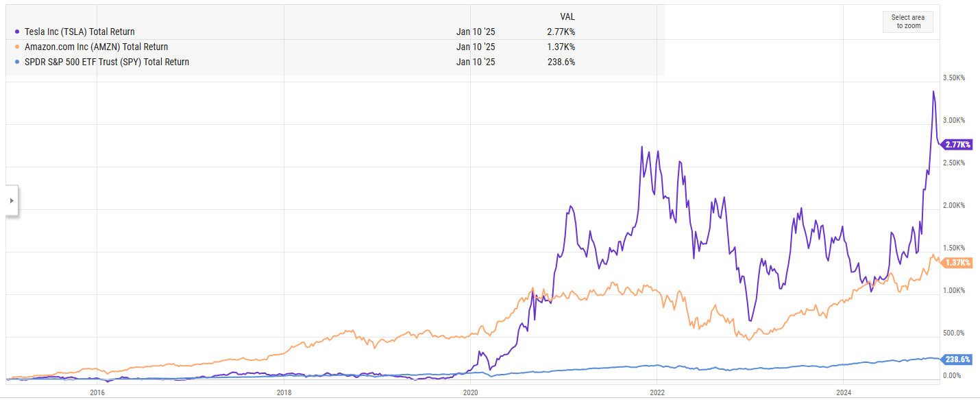The height and width of the screenshot is (400, 980).
Task: Click the blue SPY legend dot
Action: 17,62
